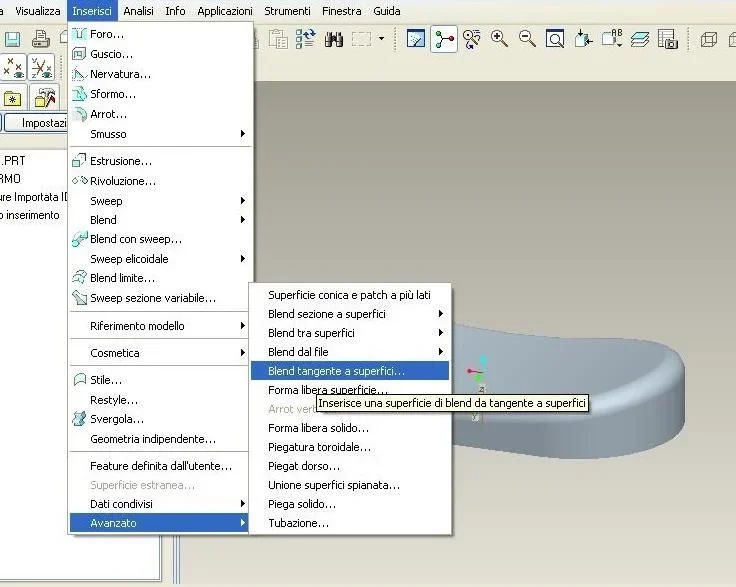Expand the Sweep submenu
Screen dimensions: 736x587
pos(160,201)
